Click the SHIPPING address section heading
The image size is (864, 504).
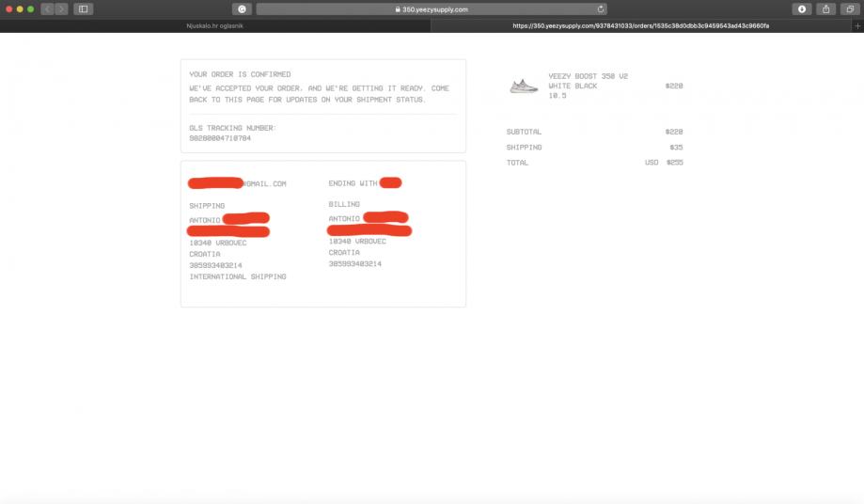click(x=207, y=206)
